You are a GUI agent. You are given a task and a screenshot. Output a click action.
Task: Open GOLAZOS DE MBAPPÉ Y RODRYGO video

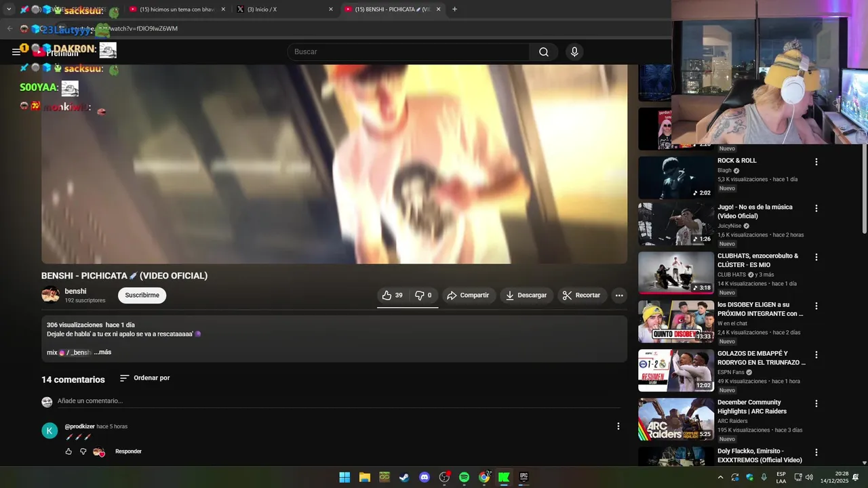tap(676, 370)
